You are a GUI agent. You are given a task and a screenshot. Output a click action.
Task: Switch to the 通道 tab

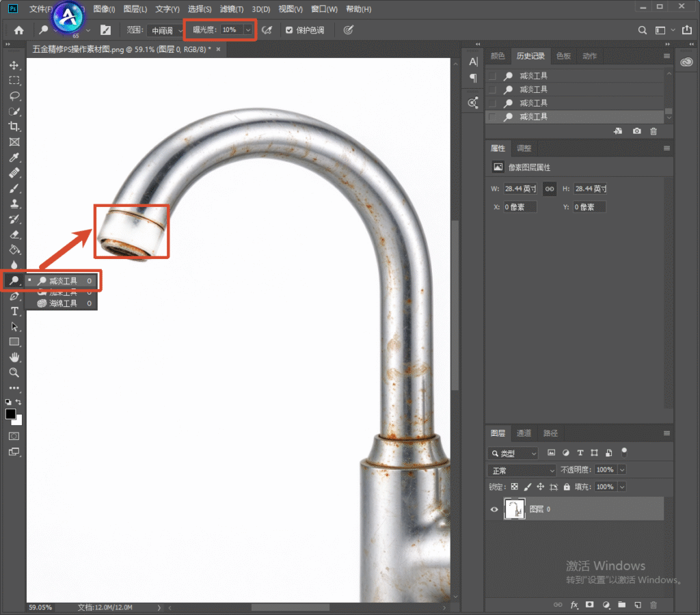(x=524, y=433)
